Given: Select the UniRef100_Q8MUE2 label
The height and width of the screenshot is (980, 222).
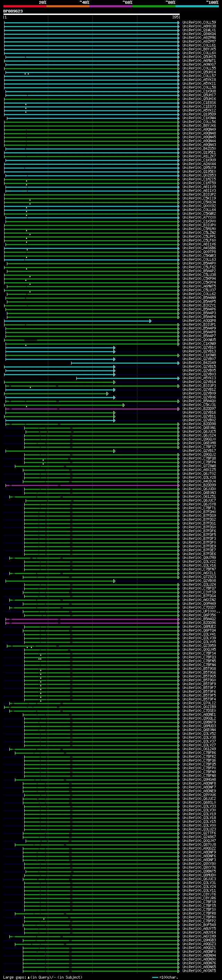Looking at the screenshot, I should click(x=199, y=627).
